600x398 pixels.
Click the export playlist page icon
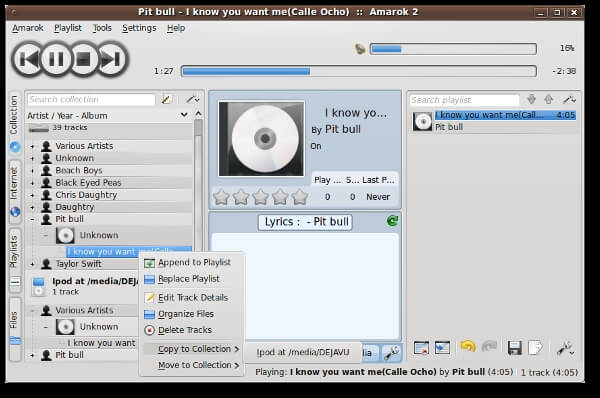click(535, 347)
